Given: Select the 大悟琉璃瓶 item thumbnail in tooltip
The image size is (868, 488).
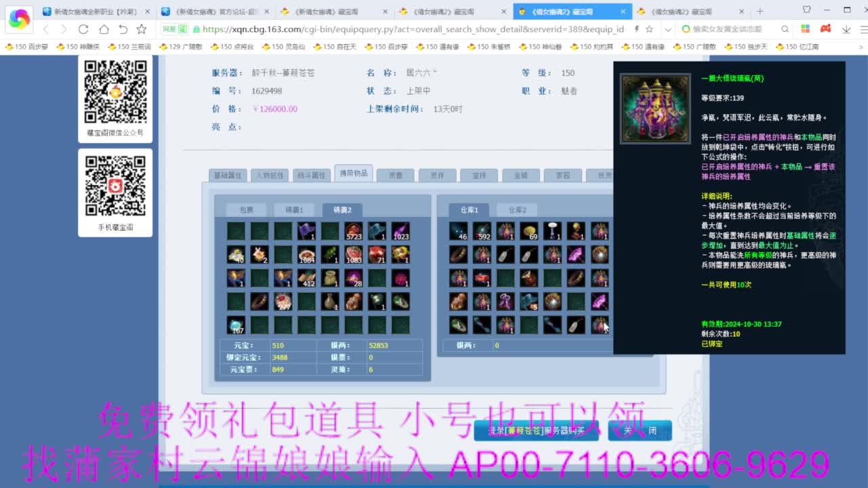Looking at the screenshot, I should click(653, 108).
